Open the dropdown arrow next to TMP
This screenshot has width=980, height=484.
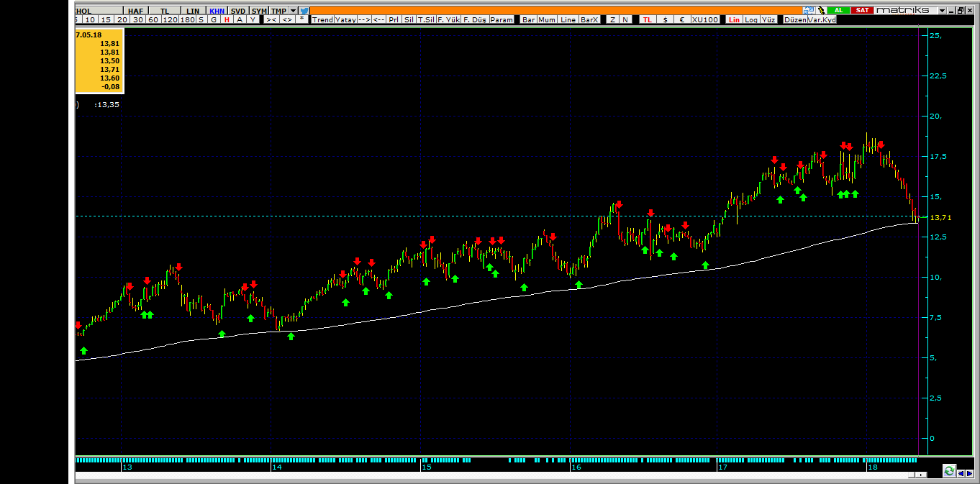pyautogui.click(x=293, y=11)
